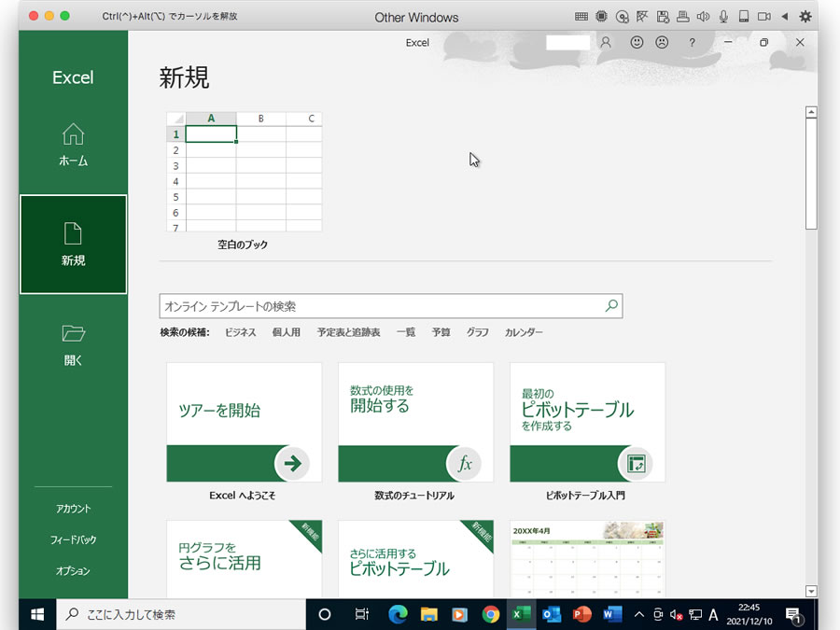Open the ツアーを開始 welcome template
Image resolution: width=840 pixels, height=630 pixels.
[244, 422]
